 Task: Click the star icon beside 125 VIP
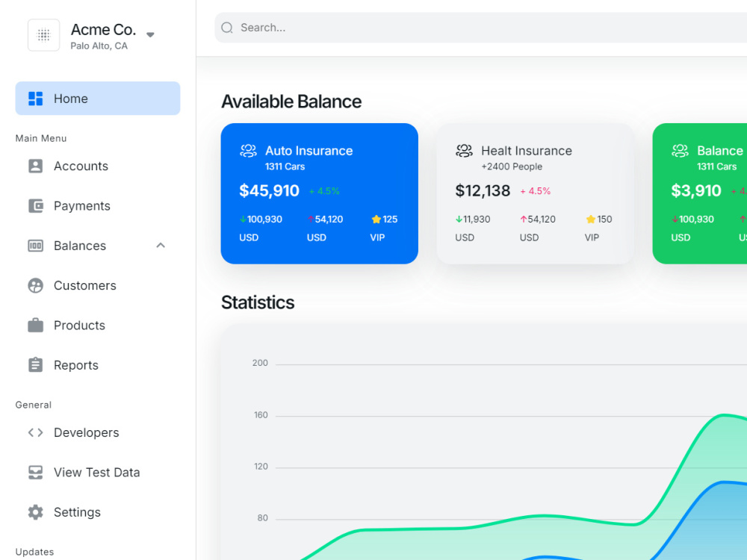(x=376, y=219)
